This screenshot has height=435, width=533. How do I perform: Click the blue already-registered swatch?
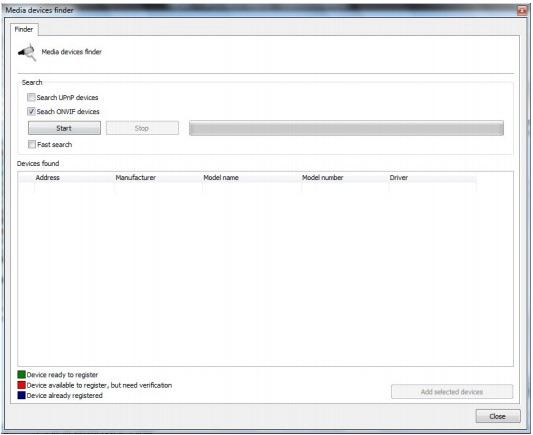[21, 396]
